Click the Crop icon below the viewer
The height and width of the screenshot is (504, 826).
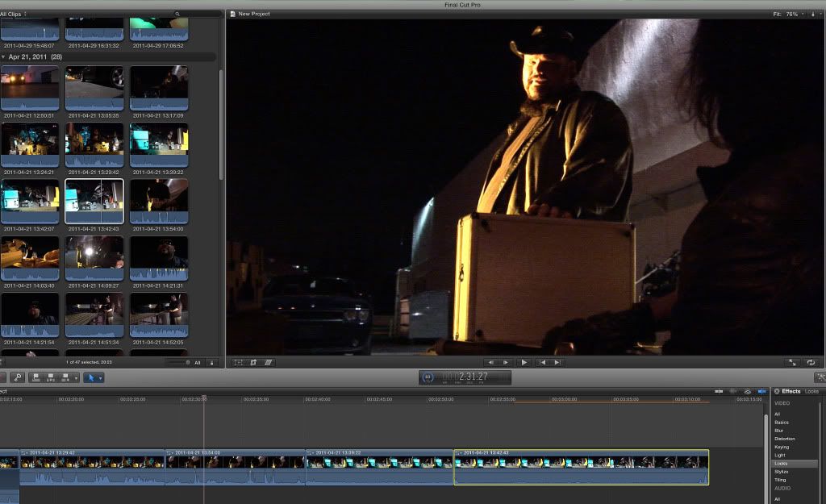coord(253,362)
